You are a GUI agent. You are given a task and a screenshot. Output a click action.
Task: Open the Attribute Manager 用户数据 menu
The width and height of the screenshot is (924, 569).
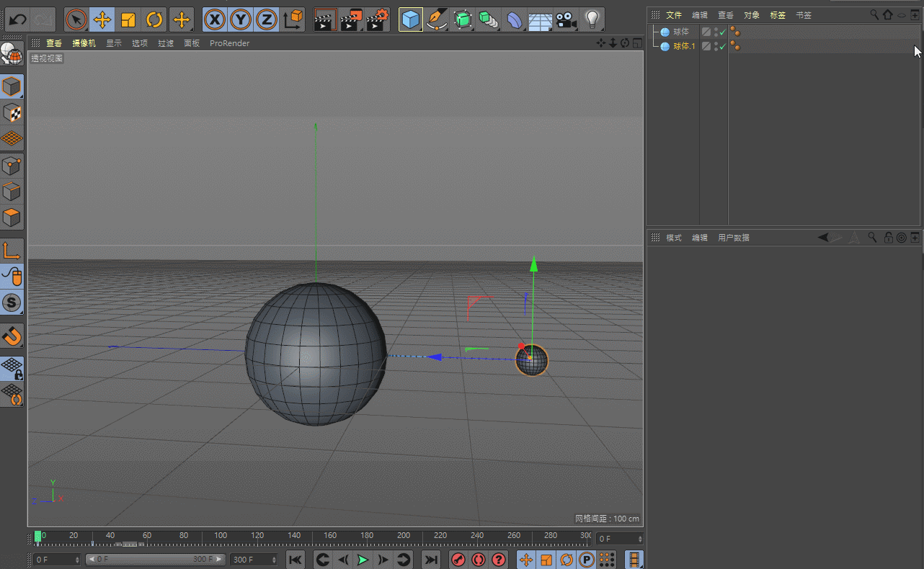point(734,238)
